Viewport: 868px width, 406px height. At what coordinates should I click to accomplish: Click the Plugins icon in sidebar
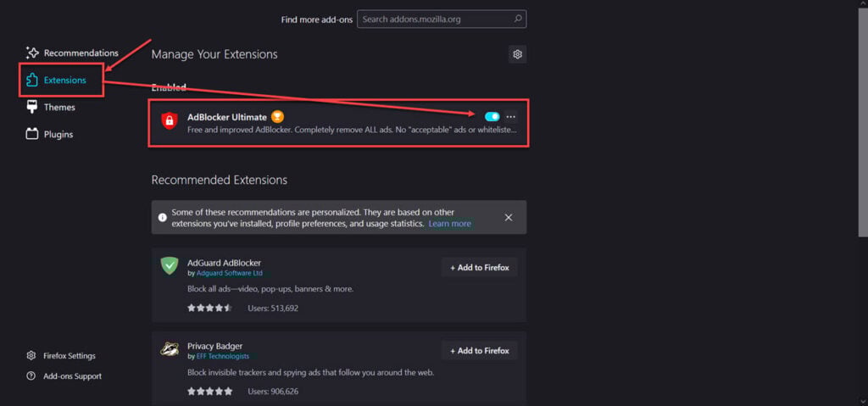click(x=32, y=134)
